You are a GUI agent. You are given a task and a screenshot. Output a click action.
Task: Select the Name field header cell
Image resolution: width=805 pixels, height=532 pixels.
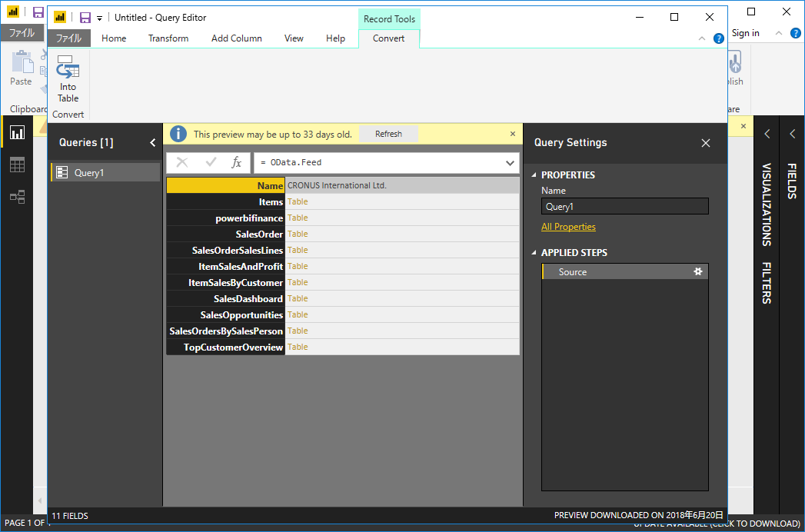tap(226, 185)
